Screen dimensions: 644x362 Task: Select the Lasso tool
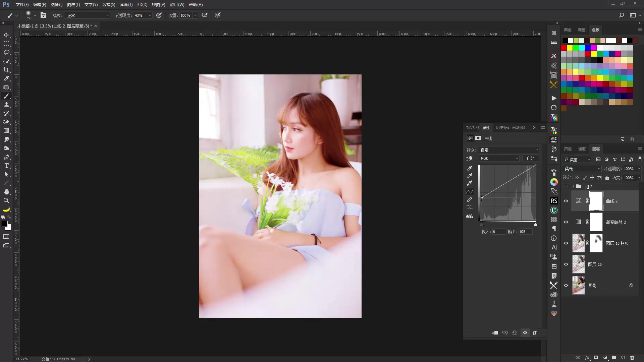coord(6,53)
